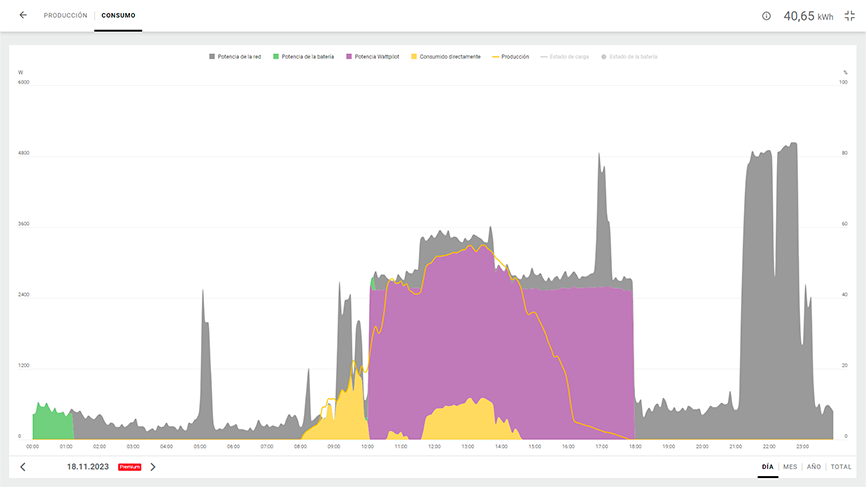Enable the Estado de carga series
Viewport: 866px width, 487px height.
click(x=565, y=57)
